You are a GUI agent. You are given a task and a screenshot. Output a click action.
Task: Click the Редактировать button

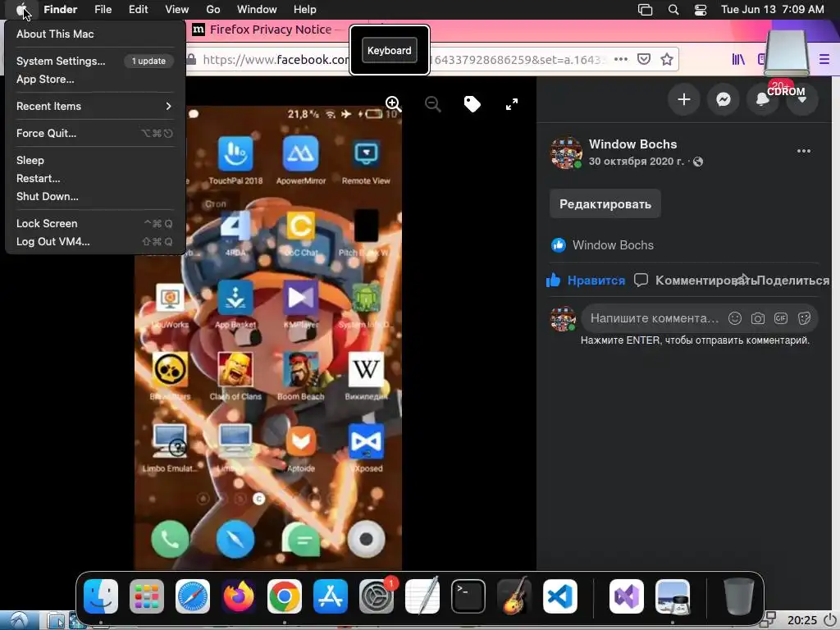(605, 204)
